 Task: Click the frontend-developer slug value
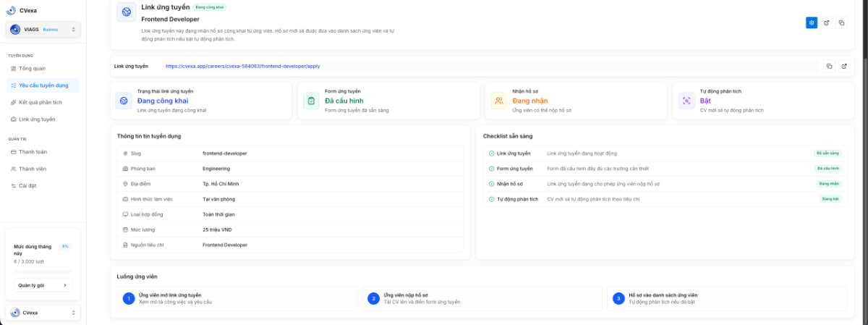click(225, 153)
